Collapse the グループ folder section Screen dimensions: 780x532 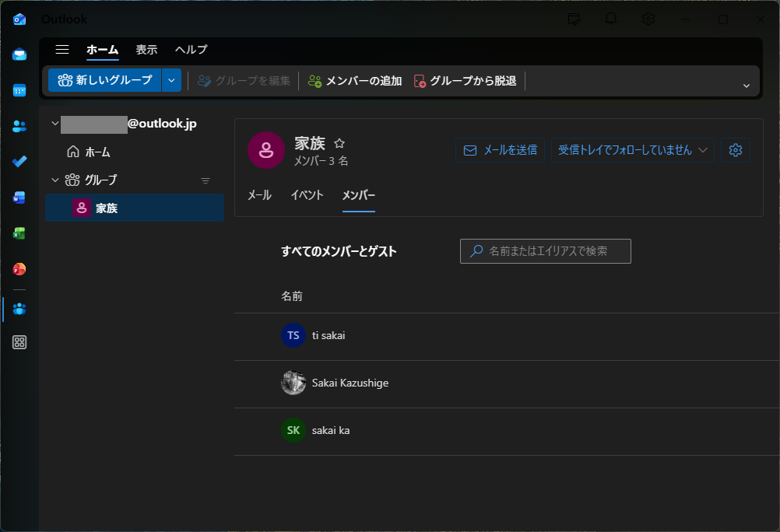click(55, 180)
